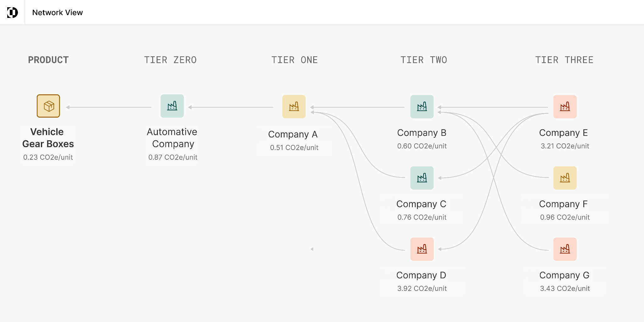This screenshot has width=644, height=322.
Task: Click the Company G name label
Action: (564, 275)
